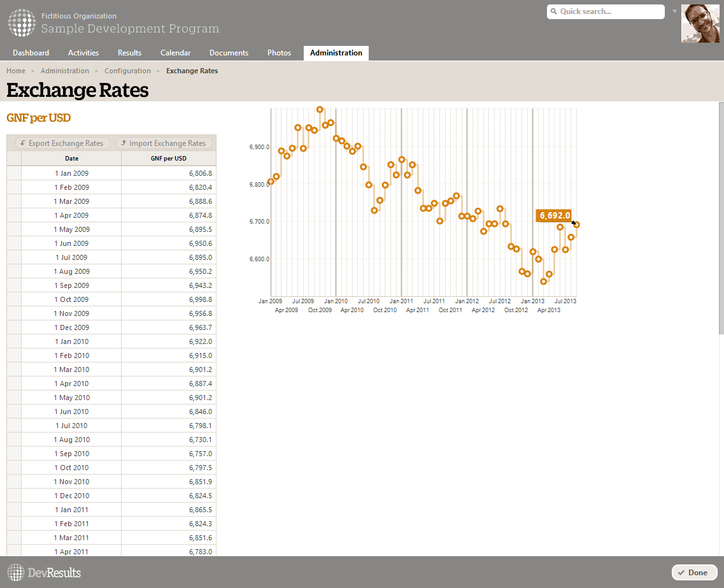Screen dimensions: 724x588
Task: Click the page vertical scrollbar
Action: [721, 218]
